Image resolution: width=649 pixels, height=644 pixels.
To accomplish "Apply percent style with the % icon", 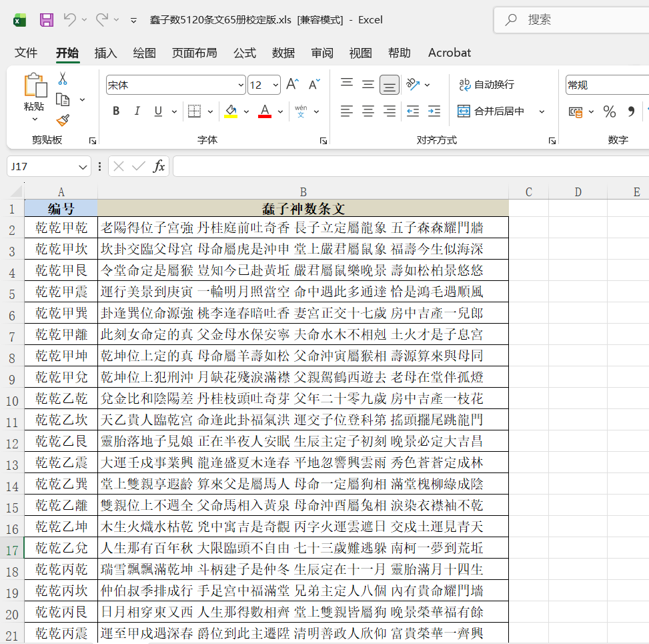I will click(x=609, y=111).
